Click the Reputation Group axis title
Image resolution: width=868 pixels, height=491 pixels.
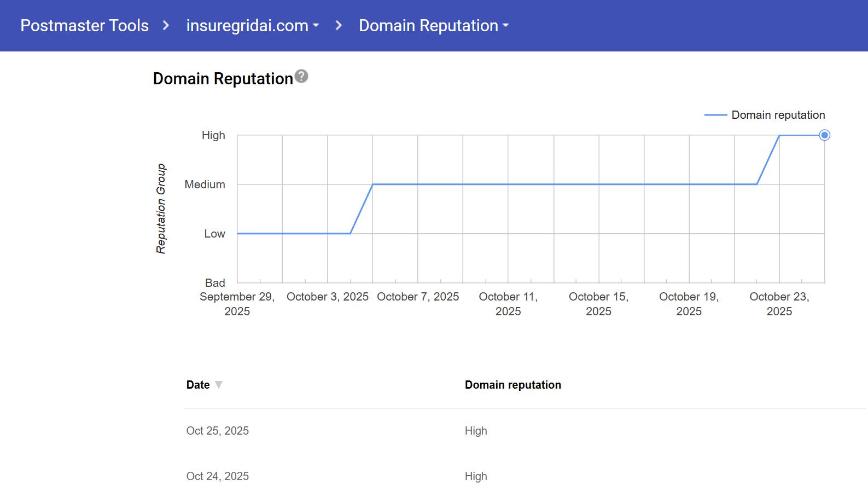(x=161, y=209)
